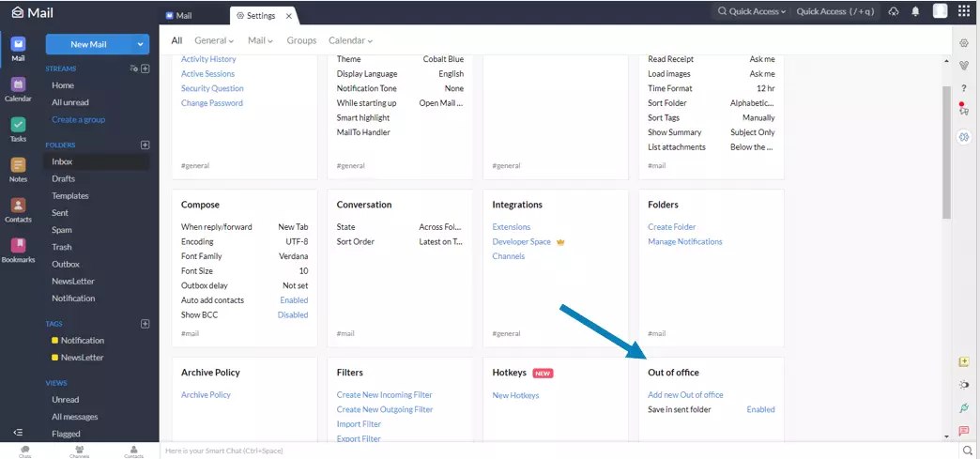Click the Create Folder link
This screenshot has height=459, width=980.
pos(671,227)
